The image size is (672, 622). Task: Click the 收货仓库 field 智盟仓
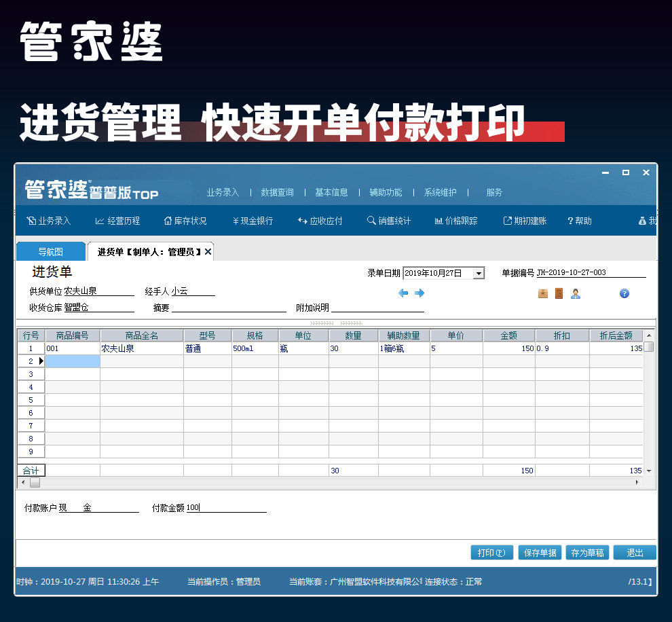[99, 308]
